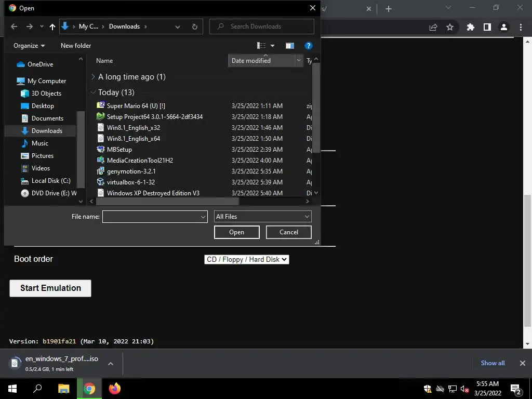Image resolution: width=532 pixels, height=399 pixels.
Task: Open the dialog's Help button
Action: click(309, 46)
